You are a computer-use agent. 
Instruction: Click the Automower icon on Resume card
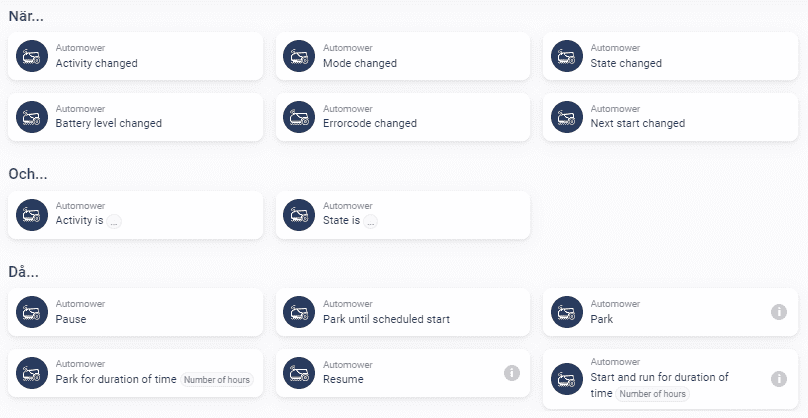tap(300, 372)
